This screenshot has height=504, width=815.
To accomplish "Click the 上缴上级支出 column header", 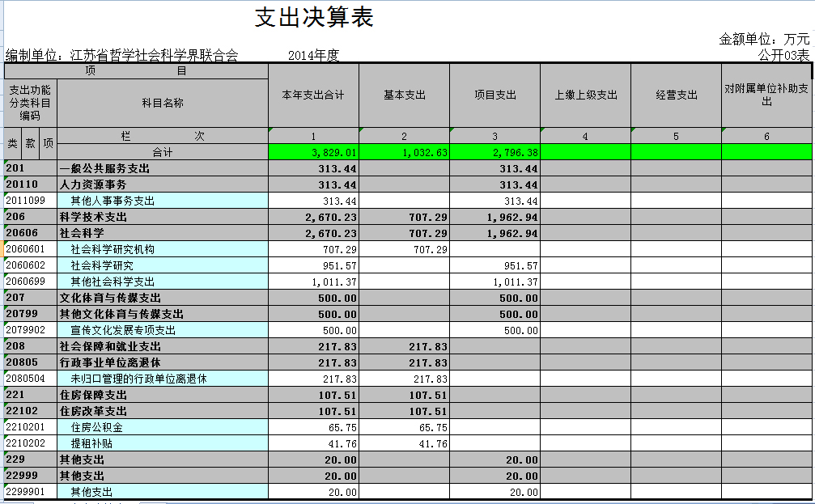I will click(x=585, y=92).
